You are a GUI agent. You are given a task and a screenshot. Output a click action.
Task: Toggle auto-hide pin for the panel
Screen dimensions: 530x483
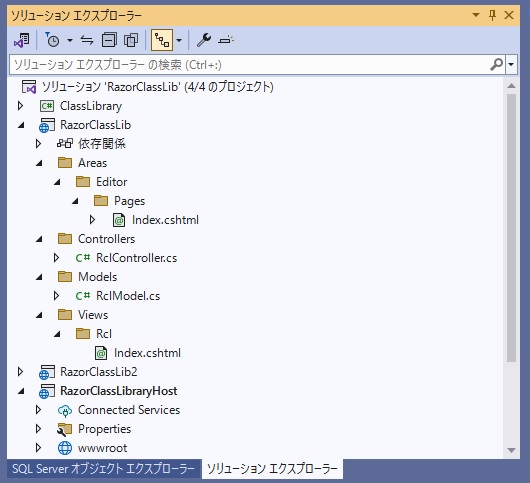(492, 15)
